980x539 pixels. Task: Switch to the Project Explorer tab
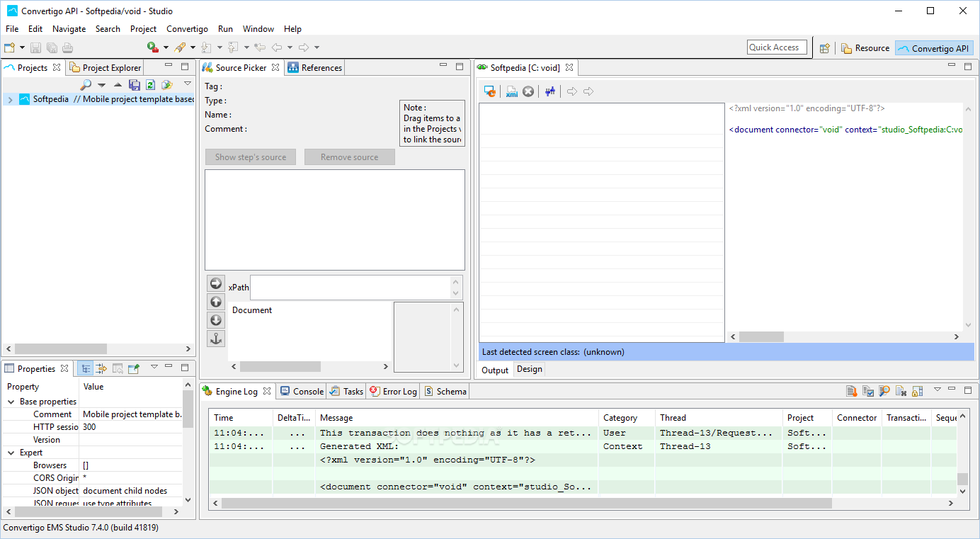point(106,68)
